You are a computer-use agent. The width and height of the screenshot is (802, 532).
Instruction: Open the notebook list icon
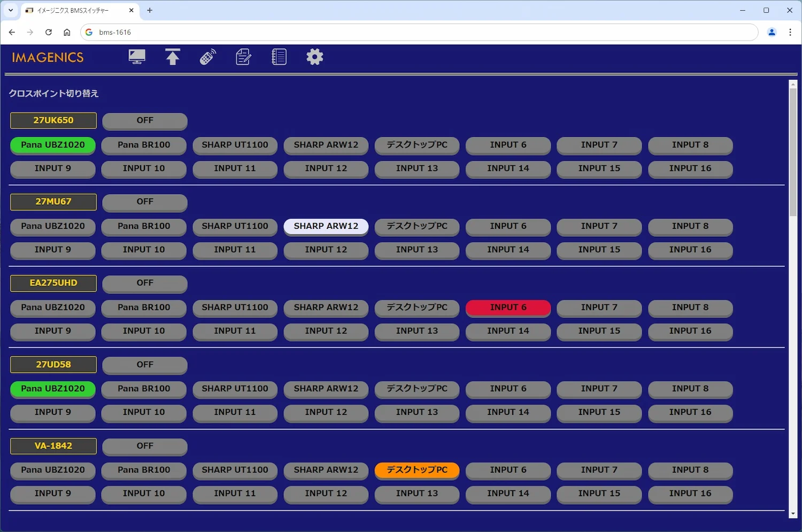pyautogui.click(x=279, y=57)
